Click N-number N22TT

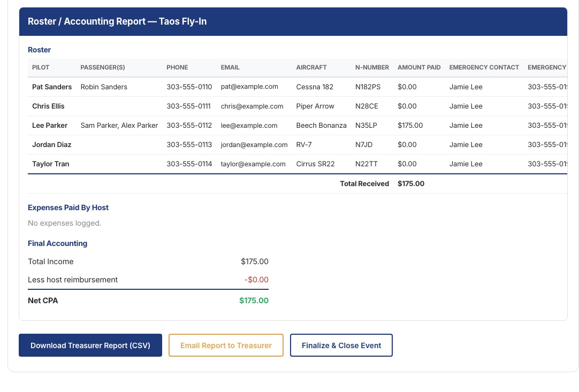click(x=367, y=164)
